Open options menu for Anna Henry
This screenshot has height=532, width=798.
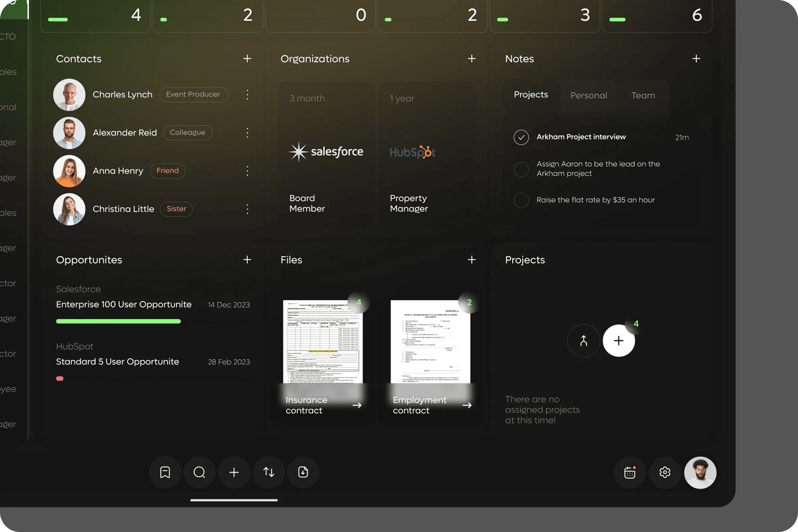click(x=247, y=171)
